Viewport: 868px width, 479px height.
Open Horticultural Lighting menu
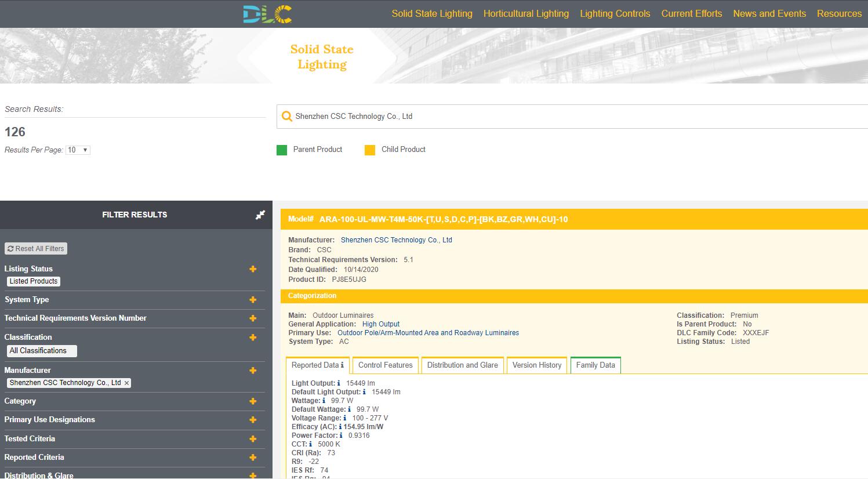coord(526,13)
